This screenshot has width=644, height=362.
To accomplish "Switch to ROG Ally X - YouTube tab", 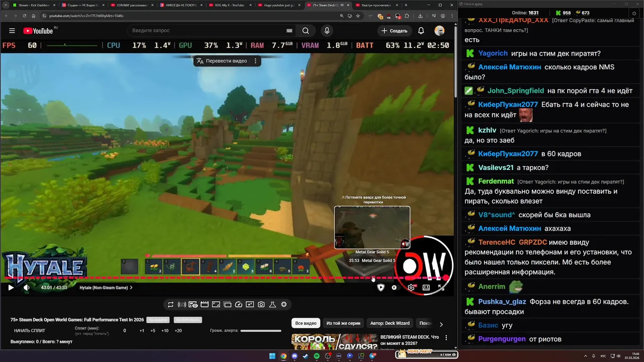I will pyautogui.click(x=229, y=5).
